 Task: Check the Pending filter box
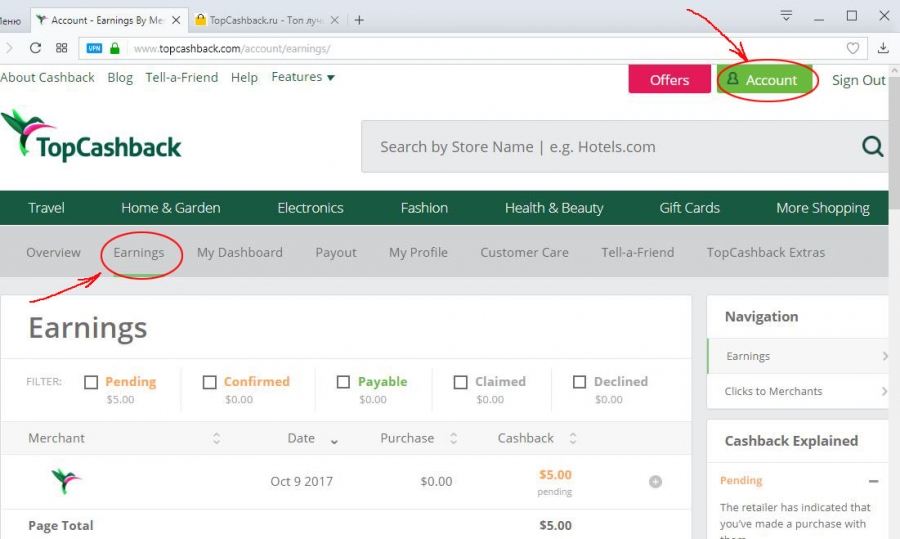coord(91,382)
